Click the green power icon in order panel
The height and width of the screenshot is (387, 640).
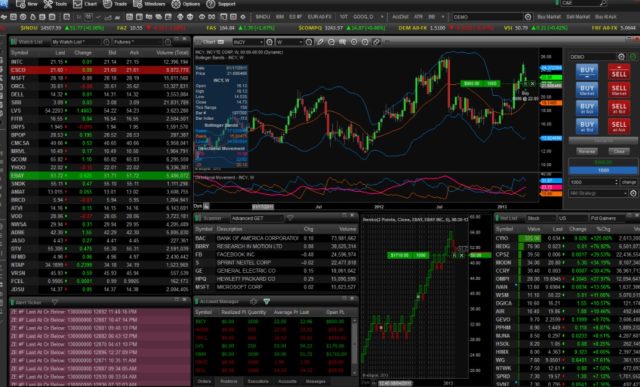point(633,57)
